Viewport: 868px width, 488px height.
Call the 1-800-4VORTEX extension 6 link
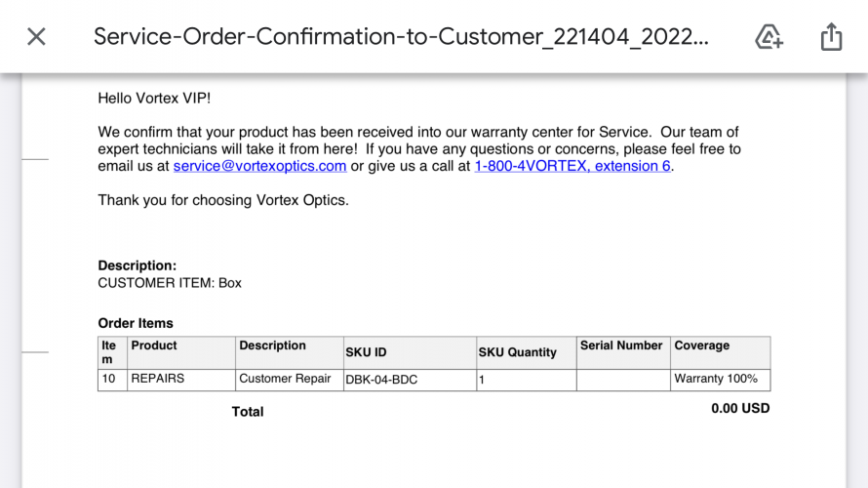572,166
